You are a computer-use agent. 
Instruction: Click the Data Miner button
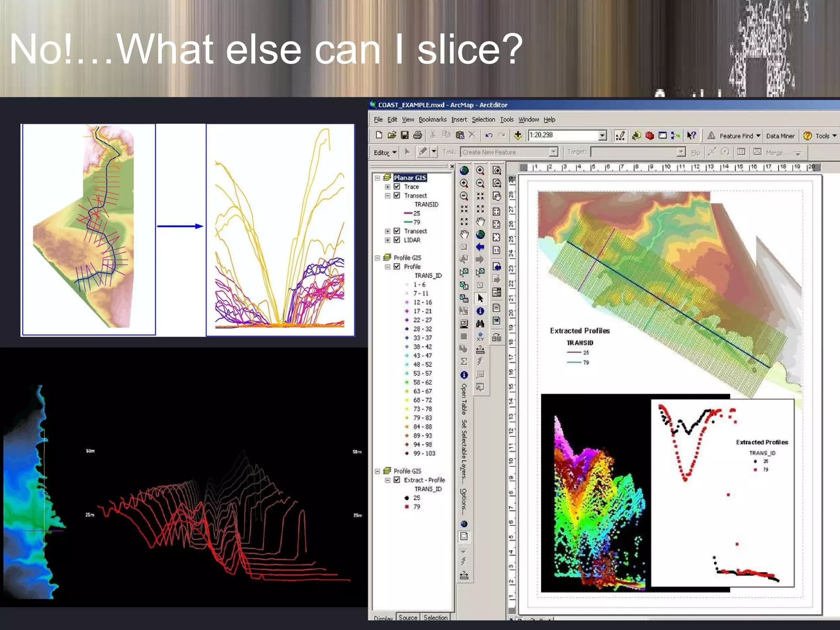(780, 136)
